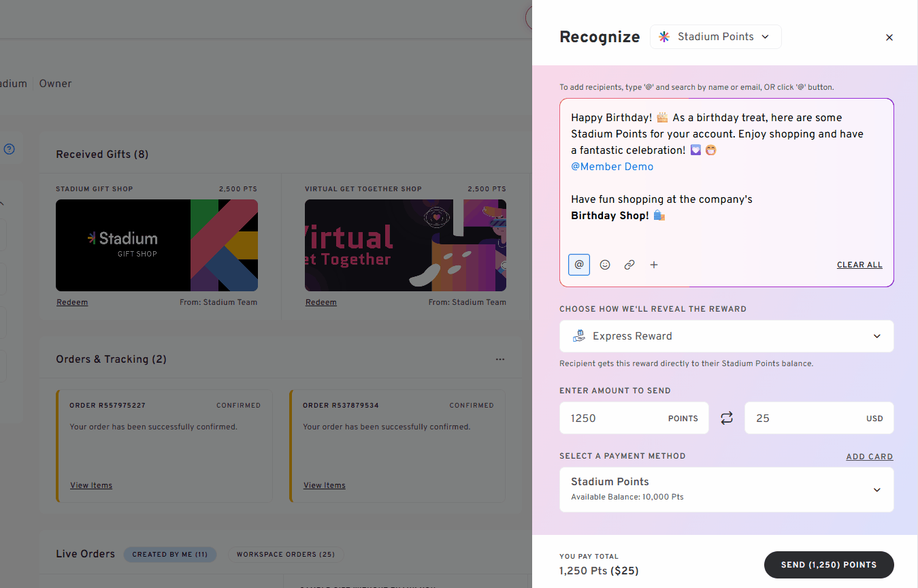
Task: Open the Virtual Get Together card image
Action: (406, 245)
